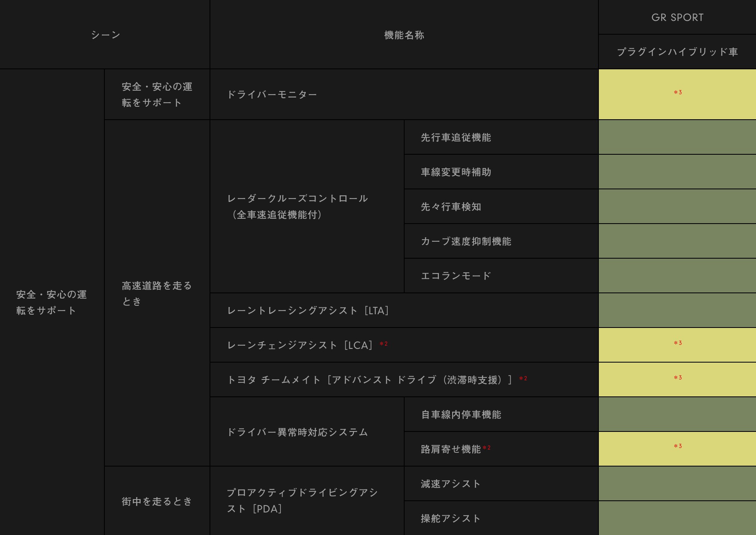Click the *2 footnote after アドバンスト ドライブ（渋滞時支援）
The width and height of the screenshot is (756, 535).
[523, 379]
